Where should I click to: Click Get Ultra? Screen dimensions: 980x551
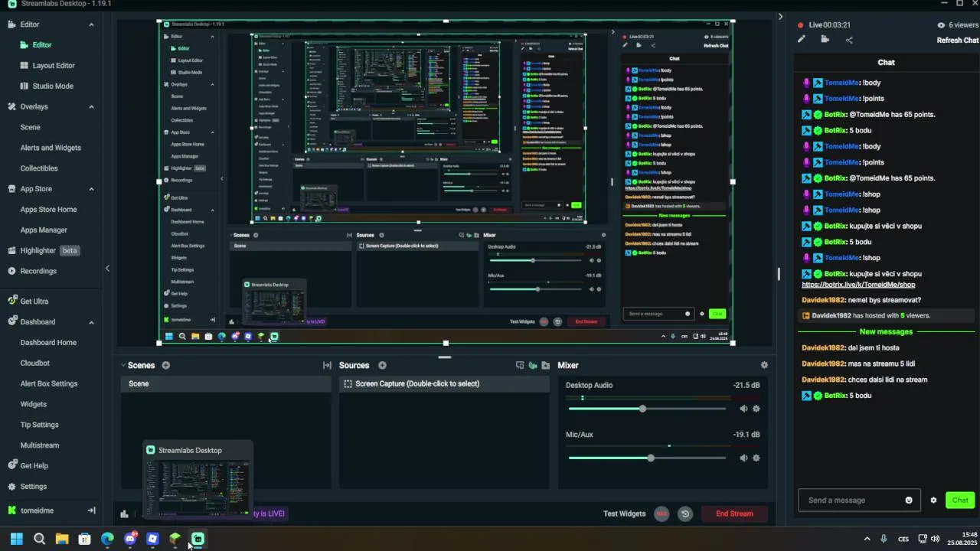28,302
